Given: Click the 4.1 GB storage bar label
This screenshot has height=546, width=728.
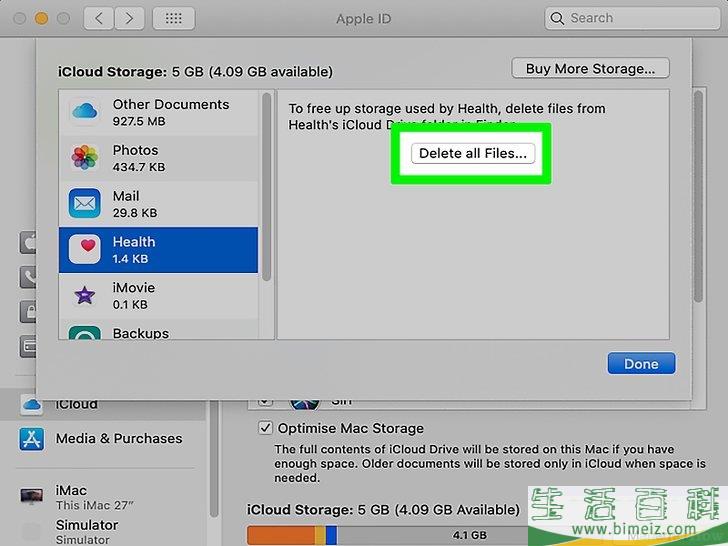Looking at the screenshot, I should [469, 535].
